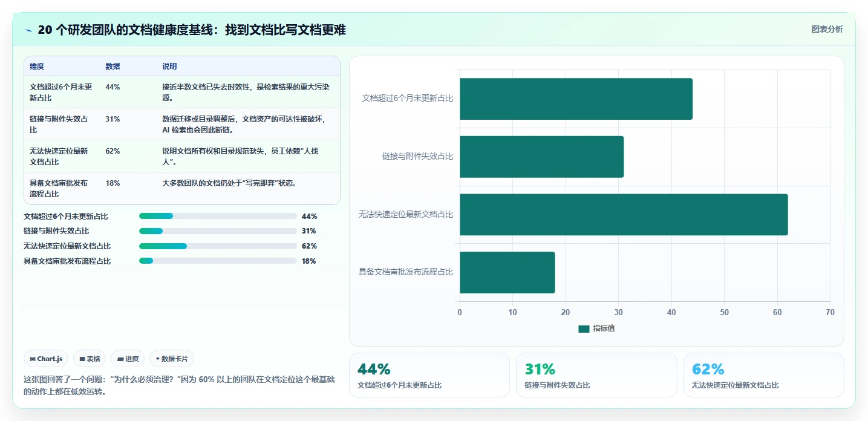Image resolution: width=868 pixels, height=421 pixels.
Task: Click the 31% value in the table
Action: [x=113, y=119]
